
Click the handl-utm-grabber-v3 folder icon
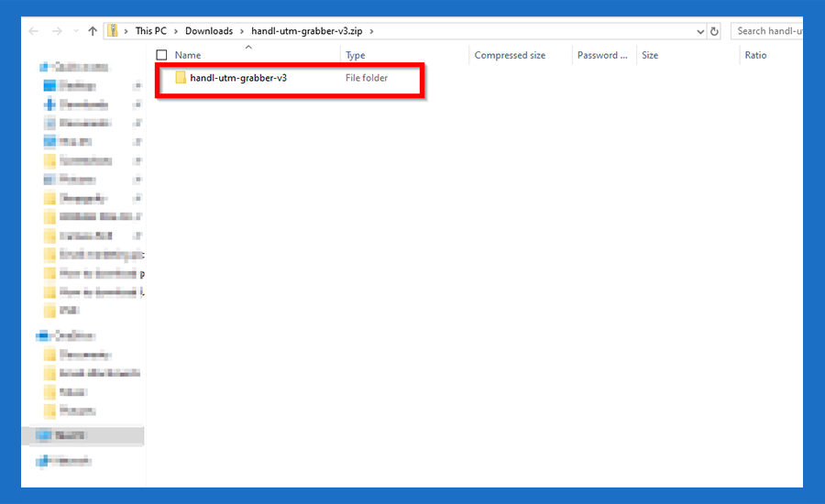point(181,78)
